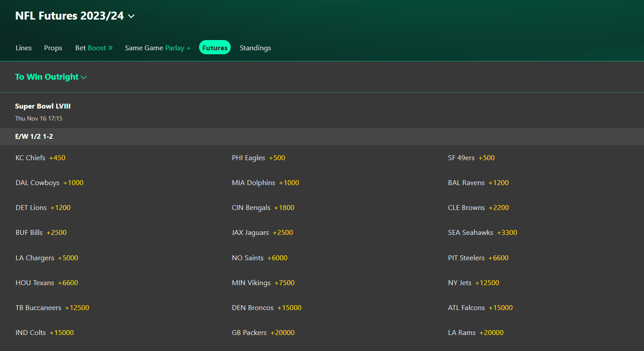Pick IND Colts at +15000
The image size is (644, 351).
point(45,333)
